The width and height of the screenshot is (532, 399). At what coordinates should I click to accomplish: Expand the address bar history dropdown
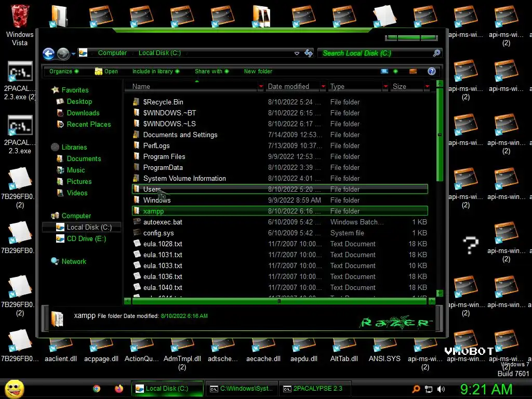point(297,54)
